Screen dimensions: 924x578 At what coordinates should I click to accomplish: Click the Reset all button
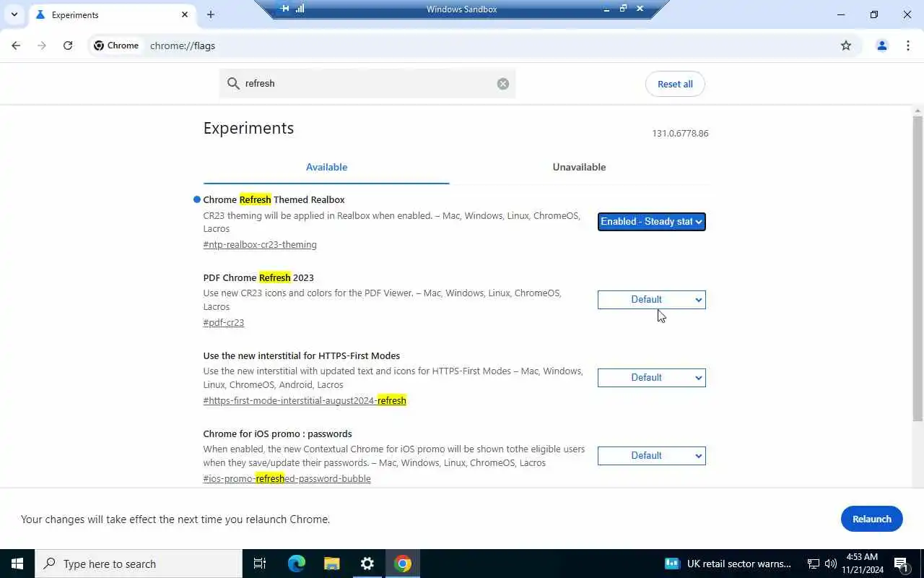(x=675, y=84)
